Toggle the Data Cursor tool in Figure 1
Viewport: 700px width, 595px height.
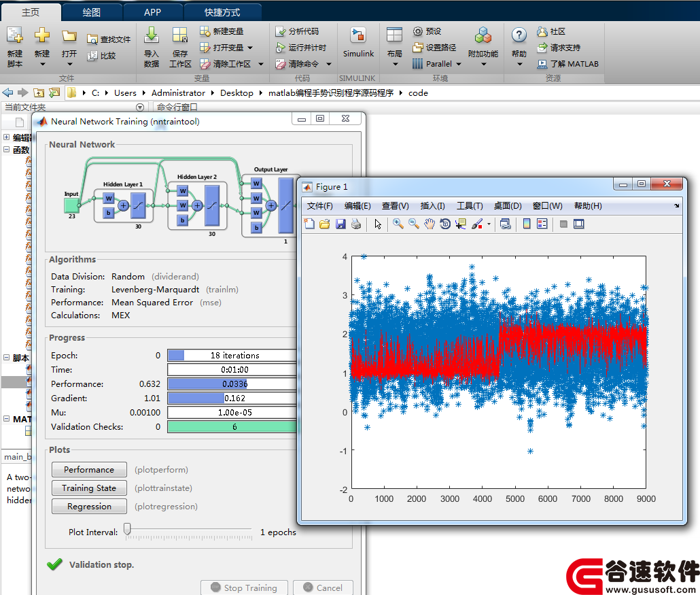click(461, 224)
